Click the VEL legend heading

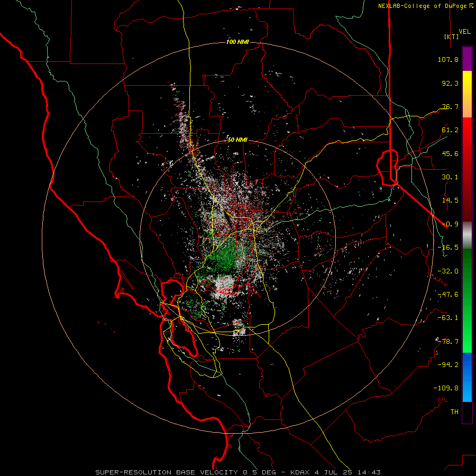465,31
